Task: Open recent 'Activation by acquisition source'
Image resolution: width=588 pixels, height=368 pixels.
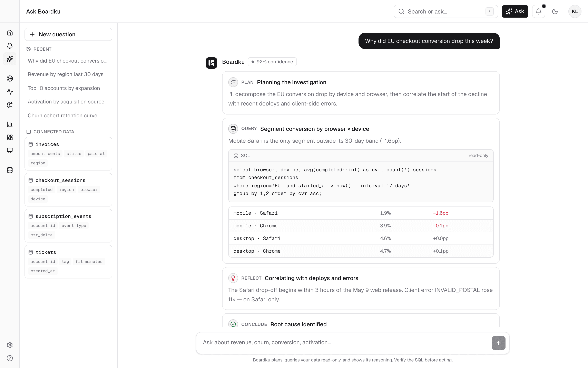Action: click(x=66, y=102)
